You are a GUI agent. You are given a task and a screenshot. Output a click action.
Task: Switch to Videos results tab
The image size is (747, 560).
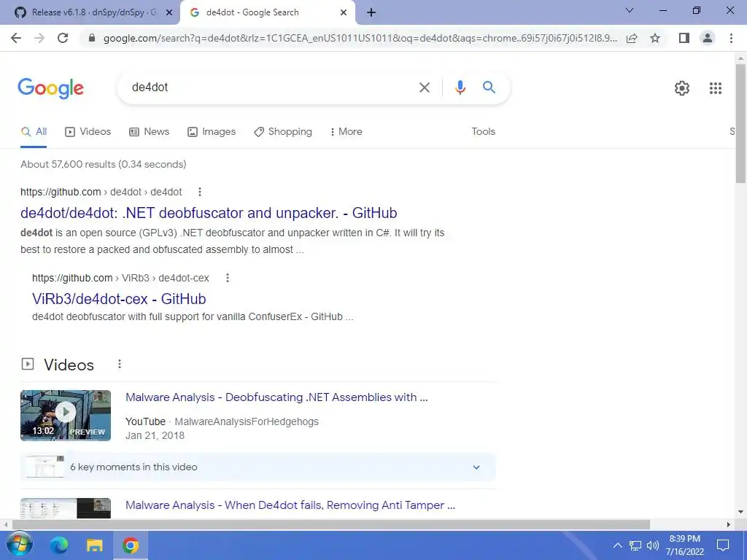tap(88, 132)
